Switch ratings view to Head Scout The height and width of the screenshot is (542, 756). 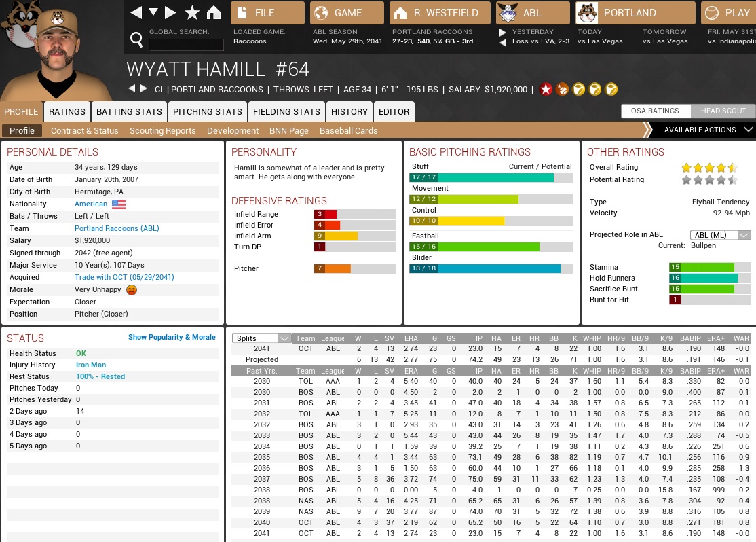tap(723, 111)
